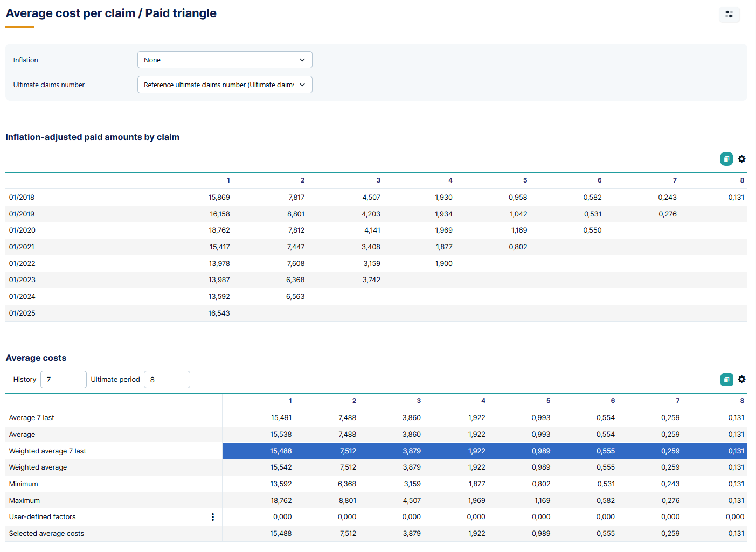Expand the Inflation selector chevron
756x552 pixels.
click(302, 60)
